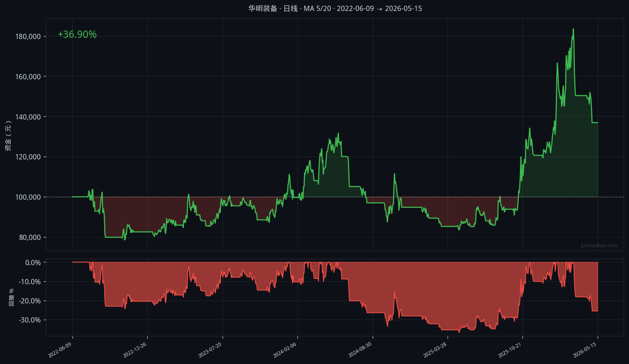The height and width of the screenshot is (364, 629).
Task: Click the 140,000 y-axis tick label
Action: [28, 117]
